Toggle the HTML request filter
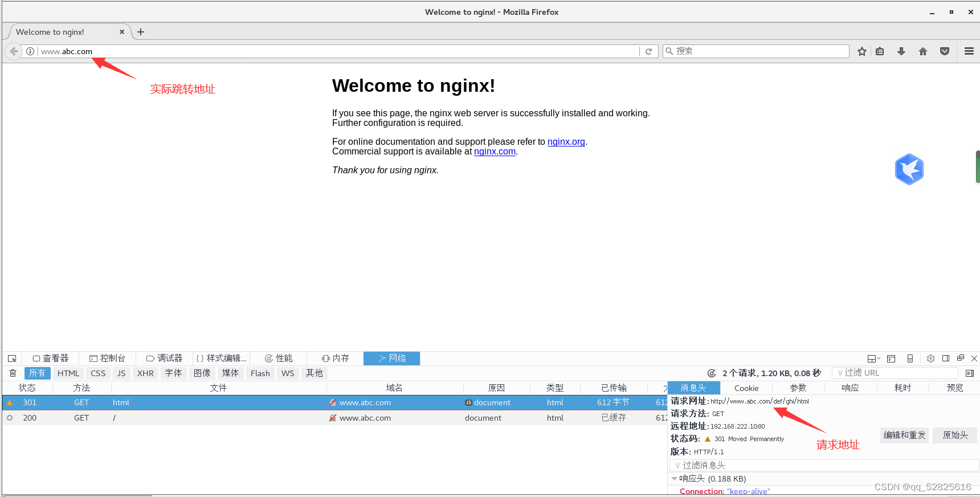The width and height of the screenshot is (980, 497). (68, 373)
